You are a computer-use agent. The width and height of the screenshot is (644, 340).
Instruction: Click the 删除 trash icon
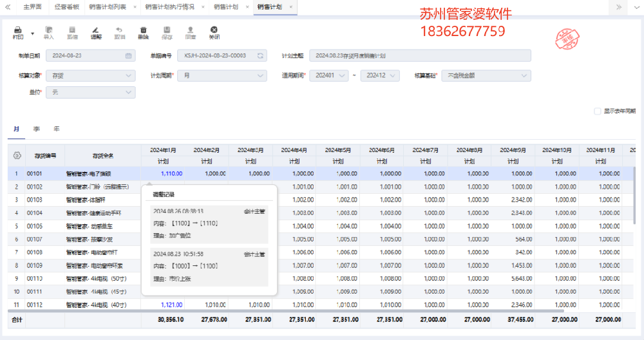click(144, 30)
